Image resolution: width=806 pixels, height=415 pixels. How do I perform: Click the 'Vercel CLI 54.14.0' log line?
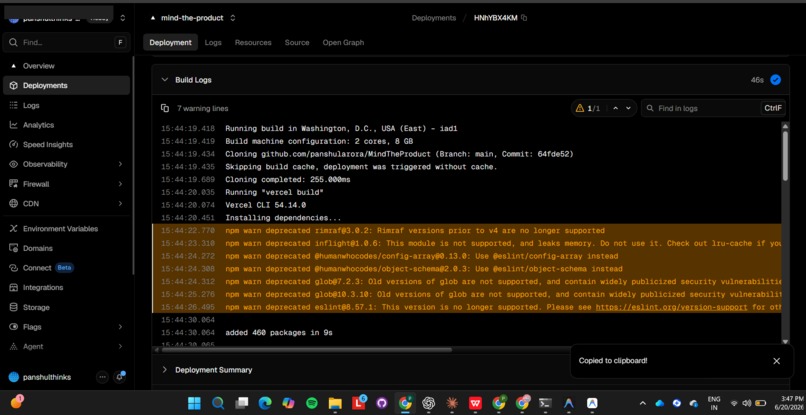tap(265, 205)
